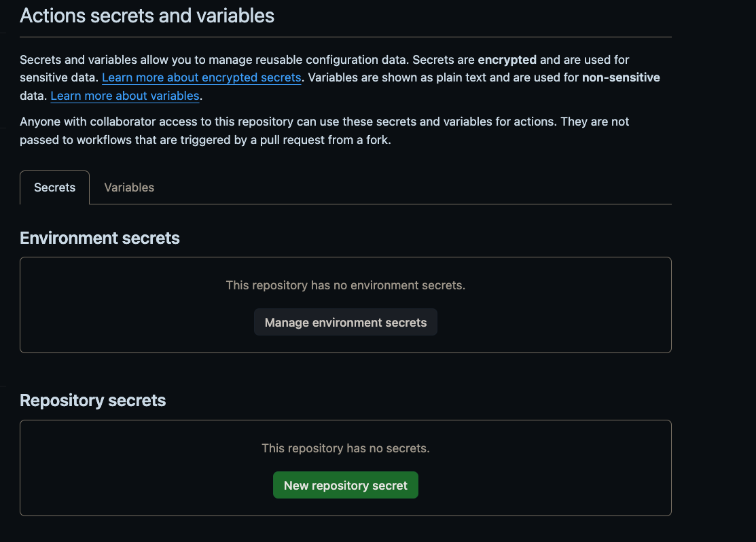Switch to the Secrets tab
Screen dimensions: 756x542
click(x=54, y=187)
